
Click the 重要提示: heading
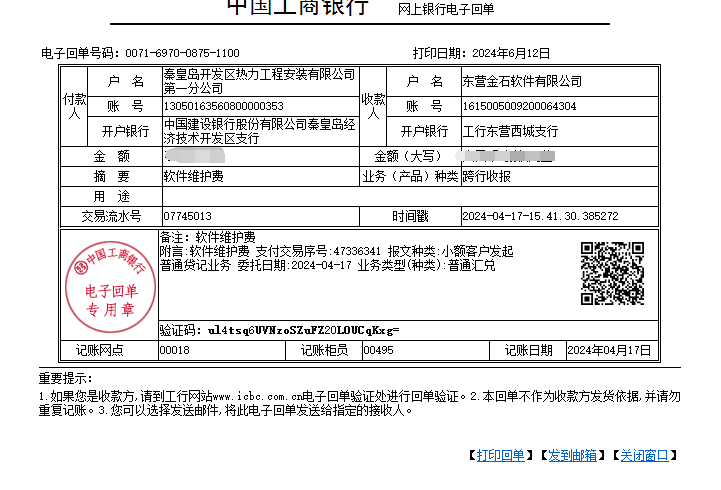click(66, 379)
